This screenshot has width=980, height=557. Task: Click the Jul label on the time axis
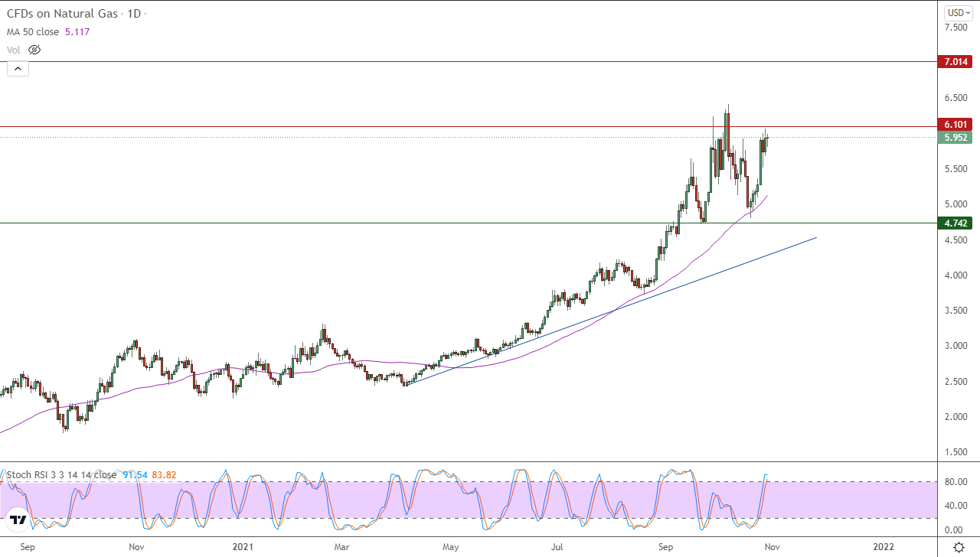click(557, 547)
